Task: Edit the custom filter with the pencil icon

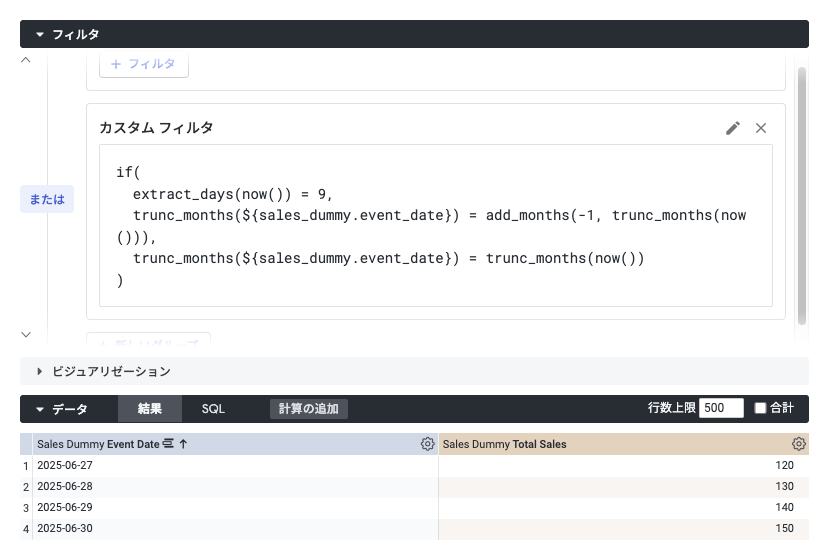Action: click(x=733, y=128)
